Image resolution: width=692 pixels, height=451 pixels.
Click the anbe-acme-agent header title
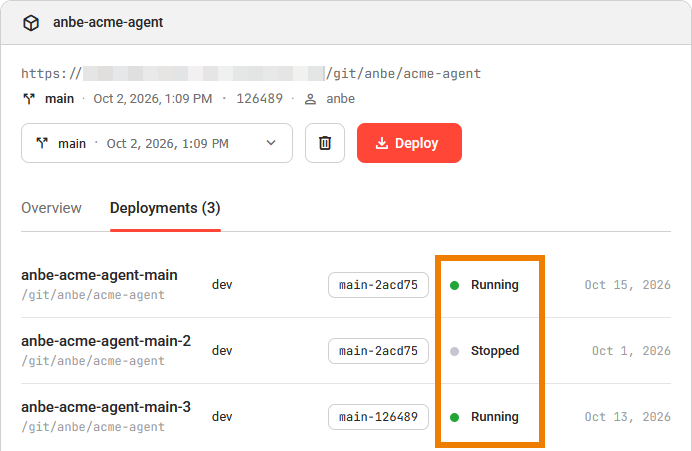click(x=108, y=22)
